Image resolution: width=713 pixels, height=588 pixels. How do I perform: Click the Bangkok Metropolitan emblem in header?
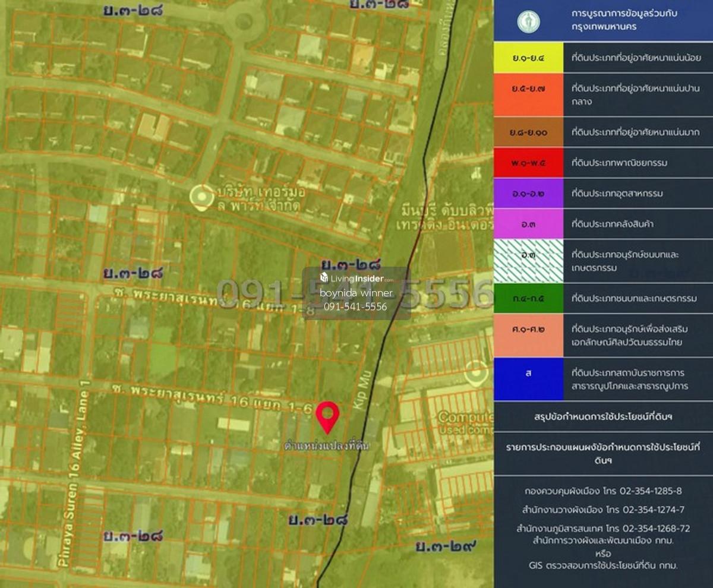click(x=528, y=22)
